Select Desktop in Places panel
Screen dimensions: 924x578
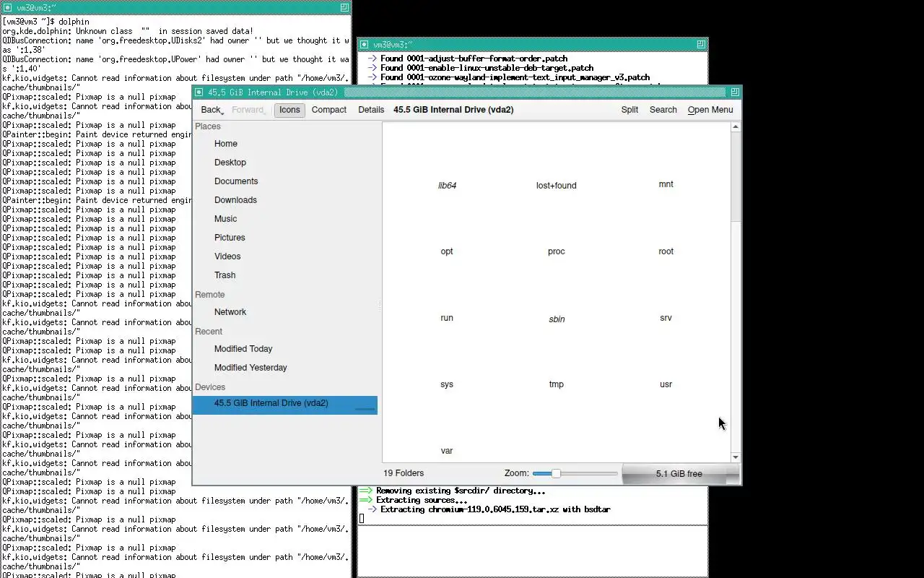click(285, 163)
